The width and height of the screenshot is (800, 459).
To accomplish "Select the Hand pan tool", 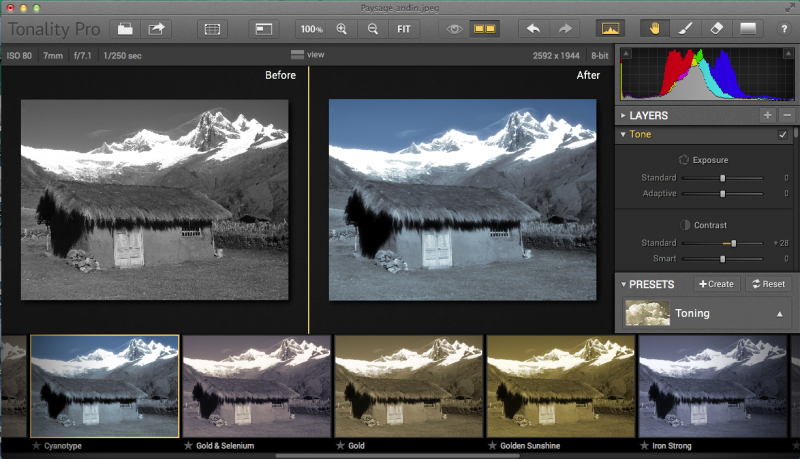I will [655, 29].
